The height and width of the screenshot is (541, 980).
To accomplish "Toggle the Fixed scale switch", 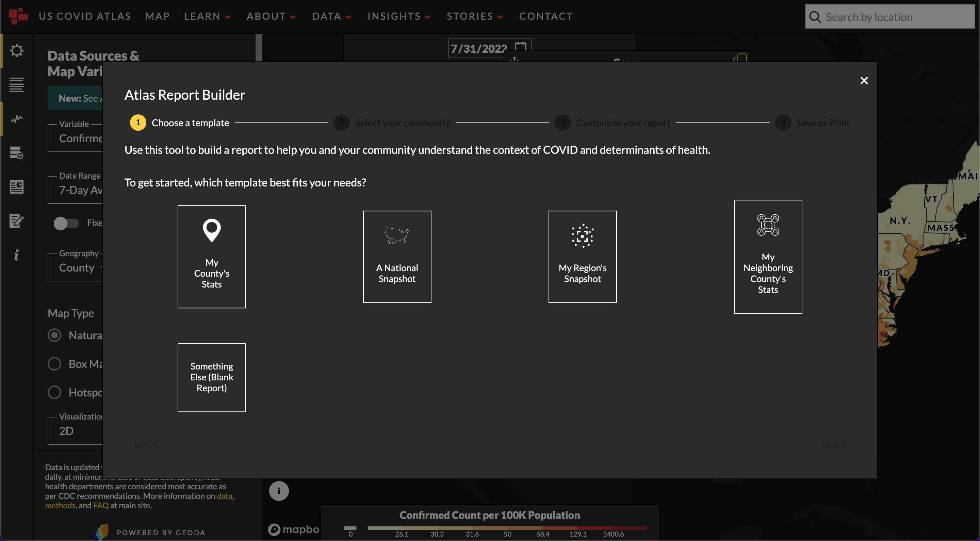I will (66, 223).
